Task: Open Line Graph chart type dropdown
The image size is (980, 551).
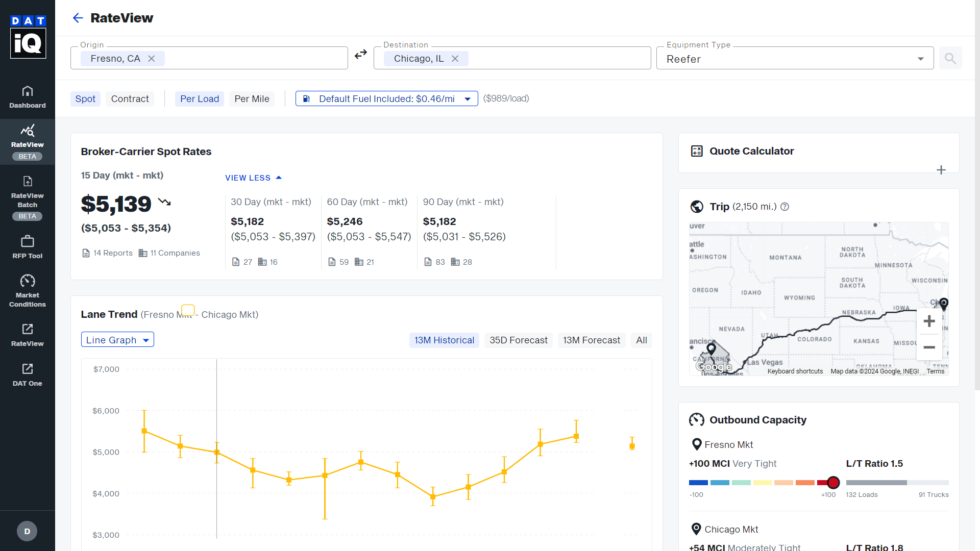Action: point(117,340)
